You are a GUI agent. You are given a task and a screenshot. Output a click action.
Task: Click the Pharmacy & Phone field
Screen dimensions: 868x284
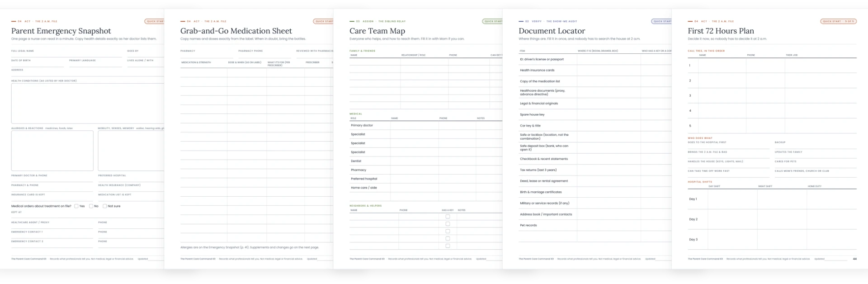point(52,188)
